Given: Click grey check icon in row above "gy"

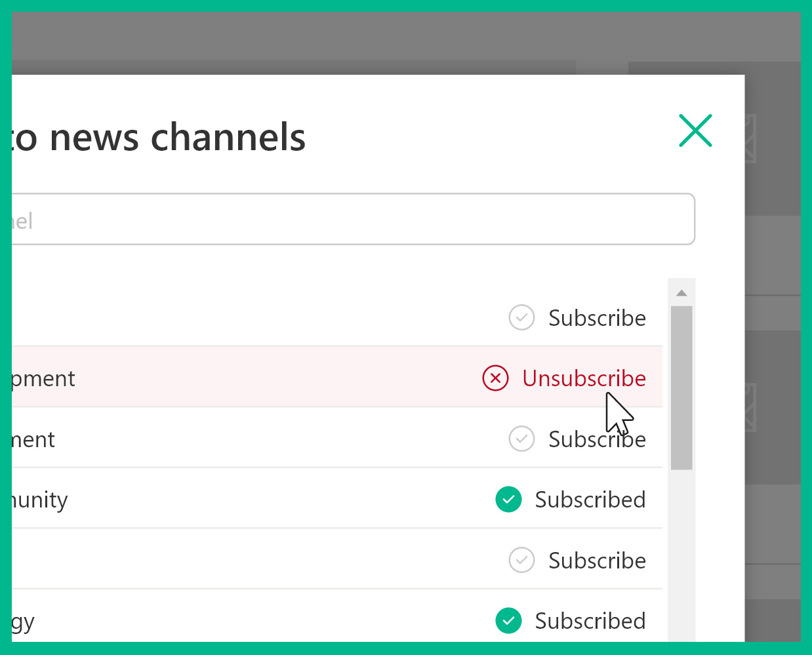Looking at the screenshot, I should 521,561.
